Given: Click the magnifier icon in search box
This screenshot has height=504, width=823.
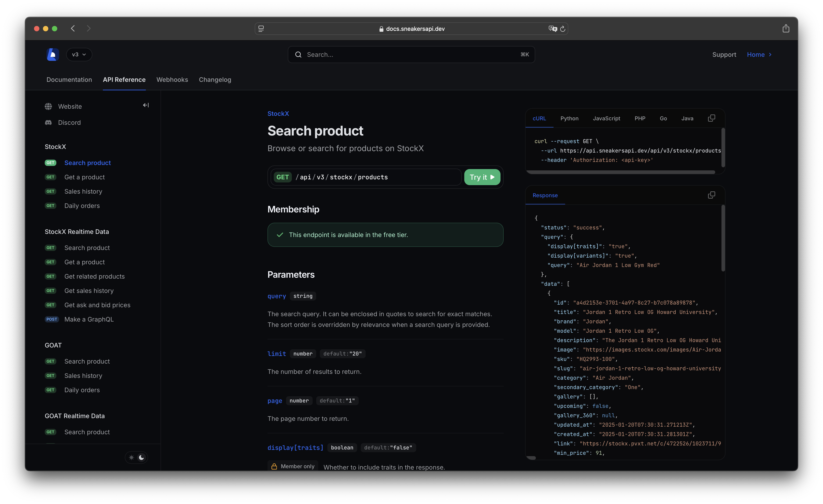Looking at the screenshot, I should [x=298, y=54].
